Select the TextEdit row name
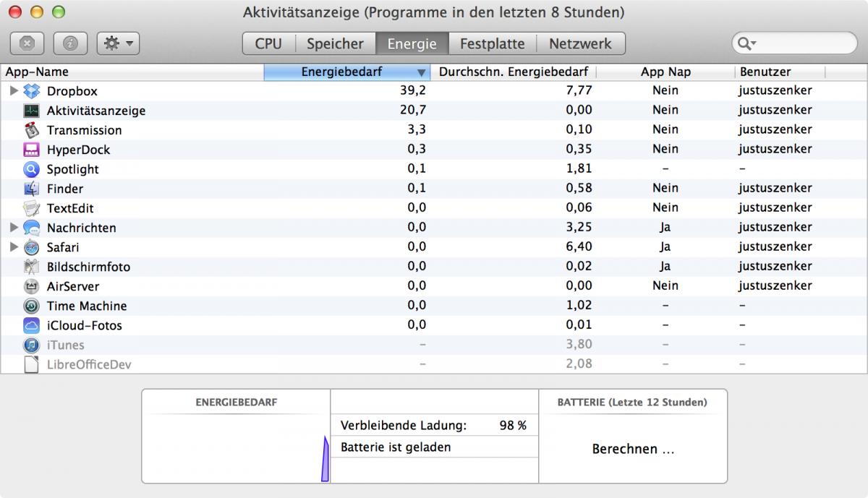Screen dimensions: 868x498 70,208
